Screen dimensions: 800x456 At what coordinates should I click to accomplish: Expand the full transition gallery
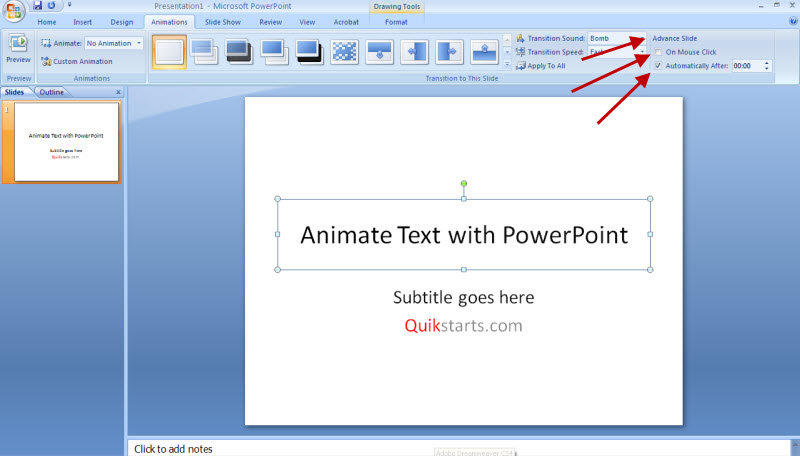[x=507, y=64]
